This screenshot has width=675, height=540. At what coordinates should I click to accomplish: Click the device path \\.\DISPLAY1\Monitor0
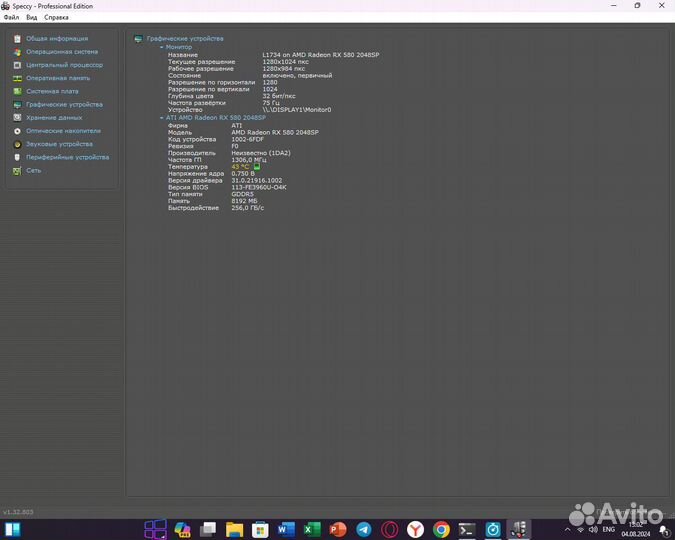click(x=297, y=110)
